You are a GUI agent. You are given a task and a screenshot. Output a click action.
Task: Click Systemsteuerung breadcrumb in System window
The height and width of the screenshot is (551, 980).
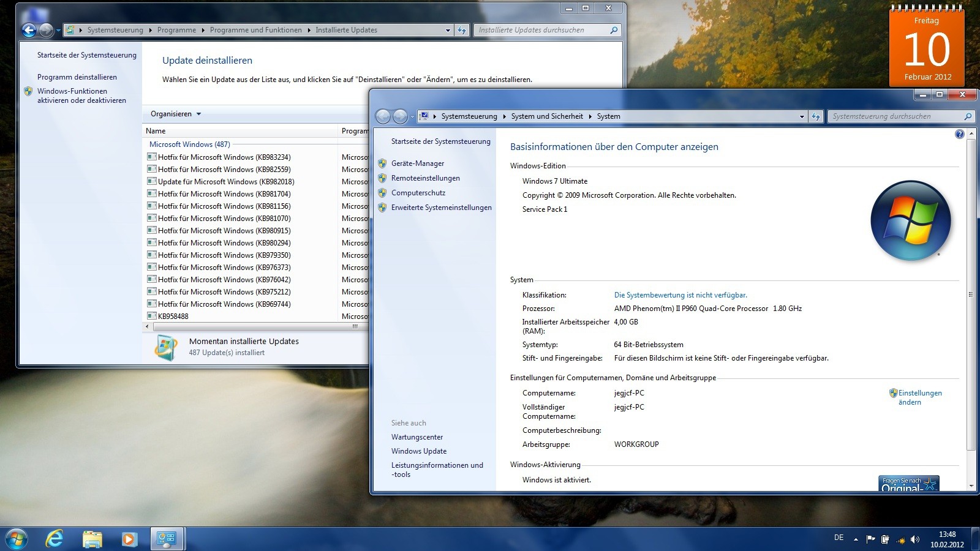469,116
